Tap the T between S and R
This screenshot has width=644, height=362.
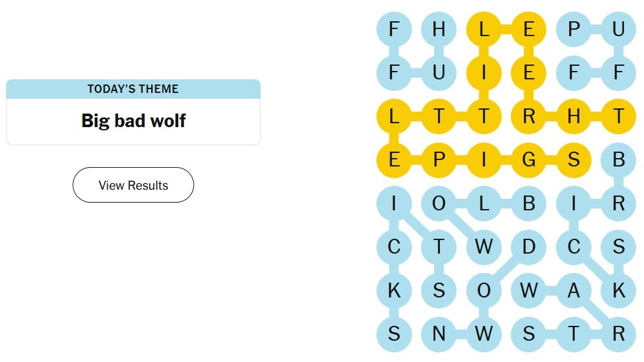point(574,334)
